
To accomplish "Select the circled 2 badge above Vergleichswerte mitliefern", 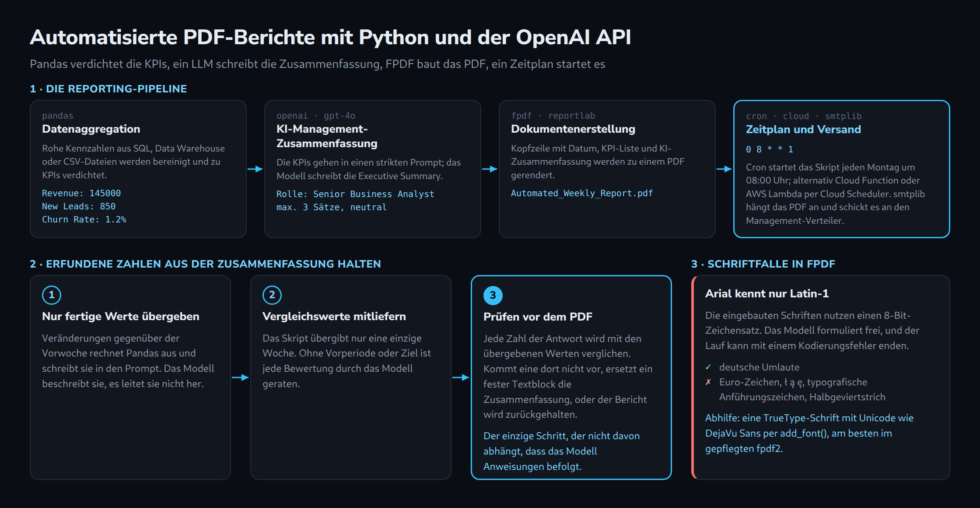I will click(x=272, y=295).
